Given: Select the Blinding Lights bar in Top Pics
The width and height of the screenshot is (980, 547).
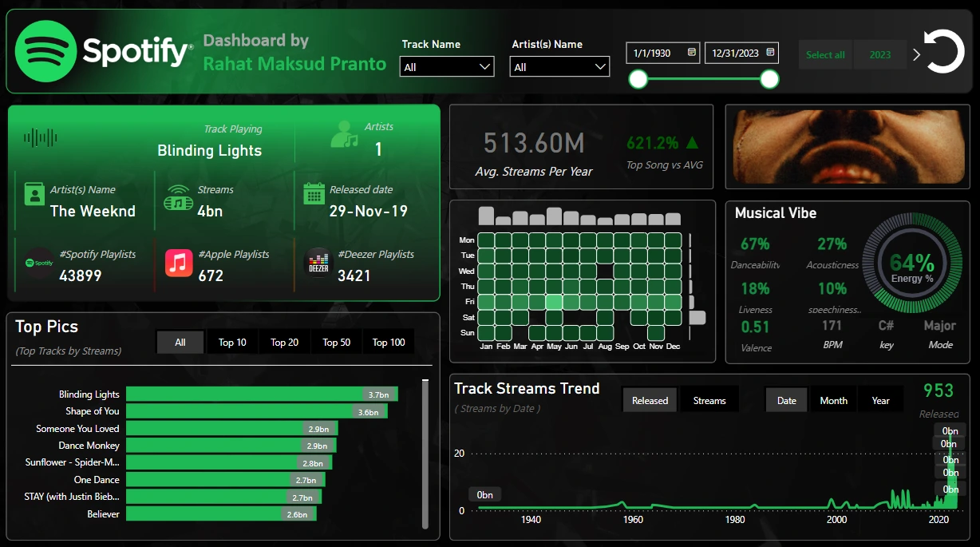Looking at the screenshot, I should (262, 394).
